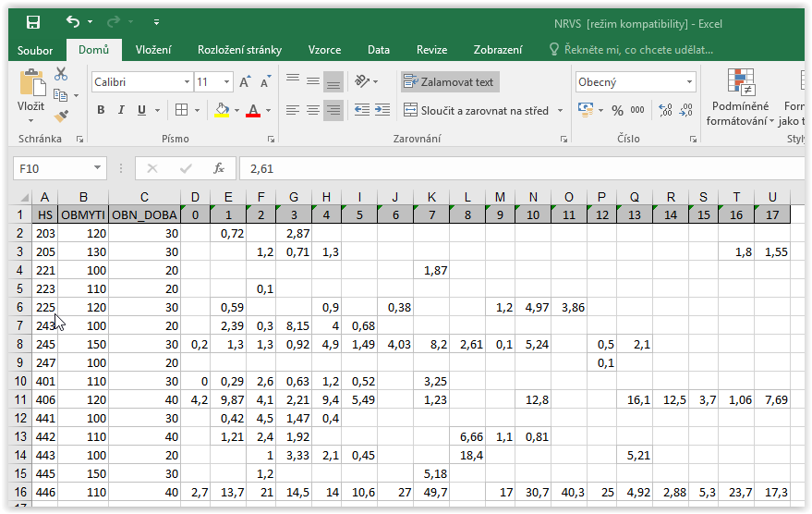Click the formula bar showing 2,61
The width and height of the screenshot is (812, 514).
(x=522, y=168)
